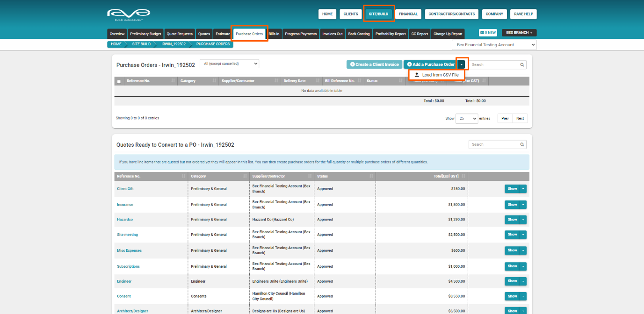Click the Rave Build Management logo
Viewport: 644px width, 314px height.
(x=129, y=14)
